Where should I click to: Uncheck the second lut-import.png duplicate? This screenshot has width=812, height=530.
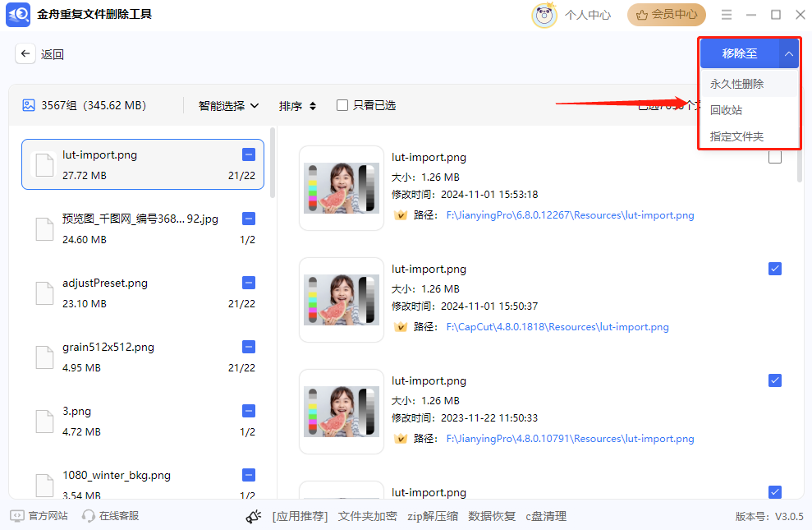774,268
